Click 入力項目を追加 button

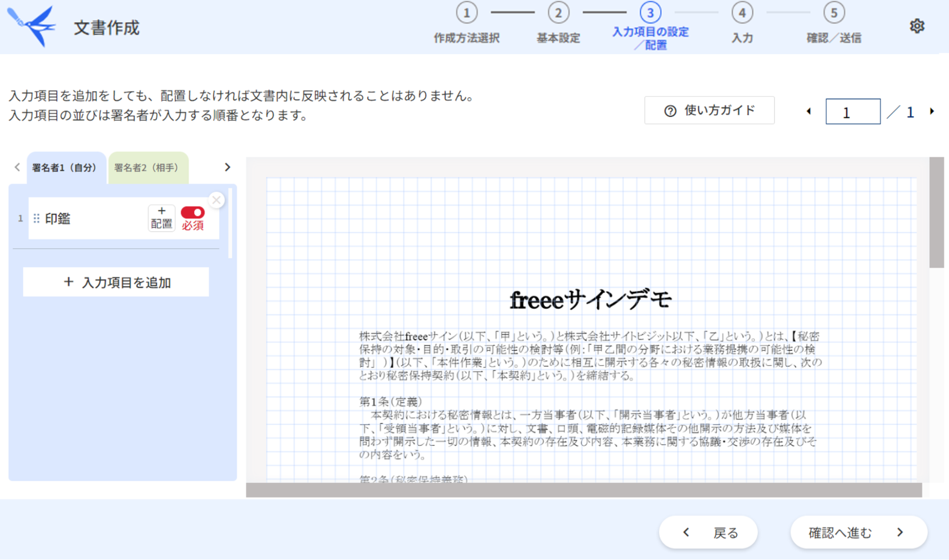tap(116, 282)
